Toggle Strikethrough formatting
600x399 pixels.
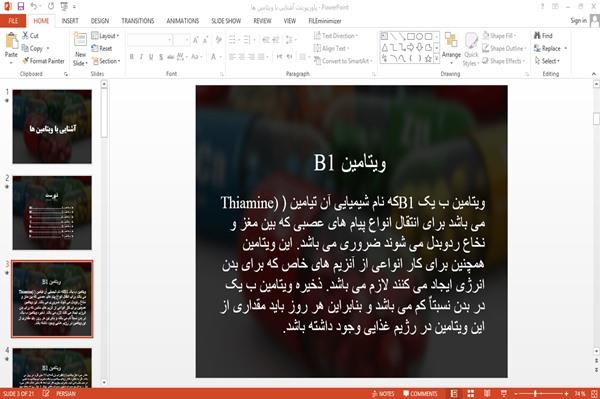[171, 57]
